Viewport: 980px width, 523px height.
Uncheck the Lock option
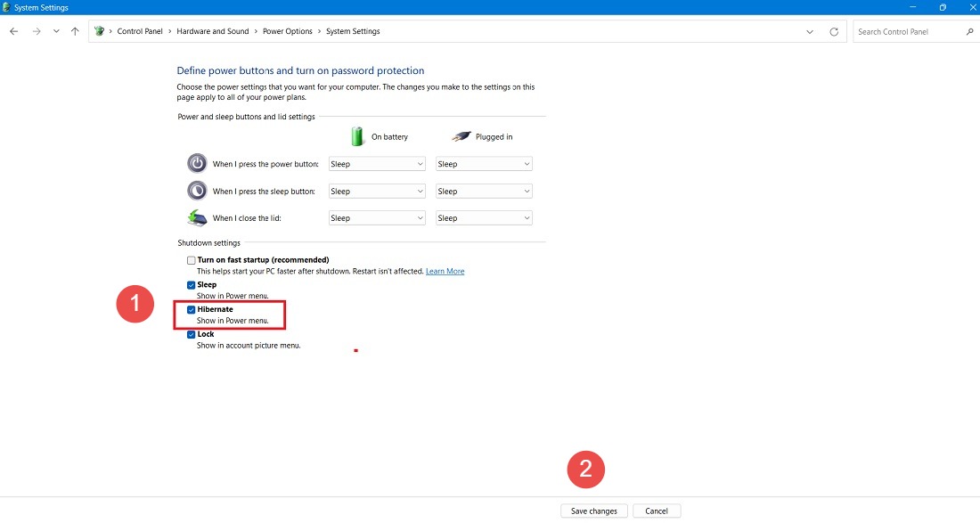coord(191,333)
